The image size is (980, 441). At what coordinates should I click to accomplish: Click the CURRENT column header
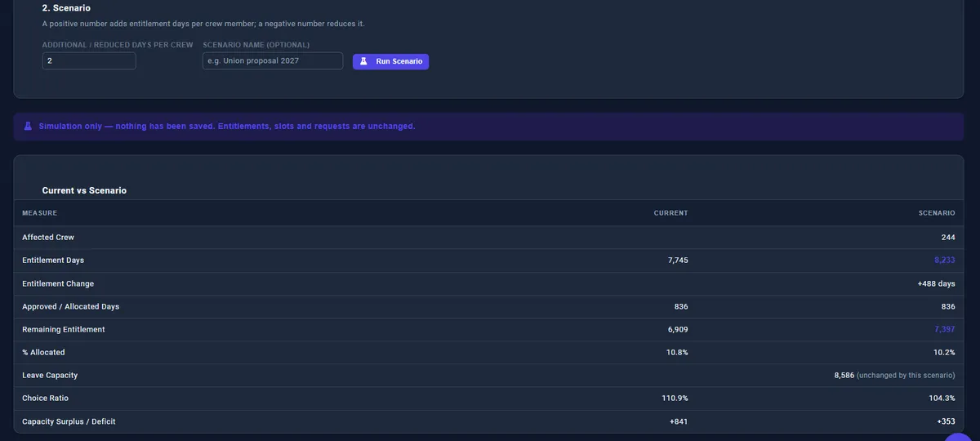tap(671, 213)
